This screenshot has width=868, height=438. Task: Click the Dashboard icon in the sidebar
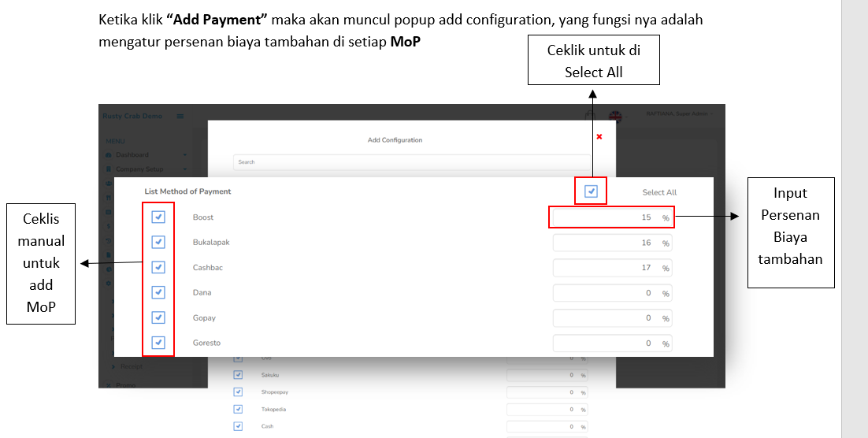coord(109,155)
